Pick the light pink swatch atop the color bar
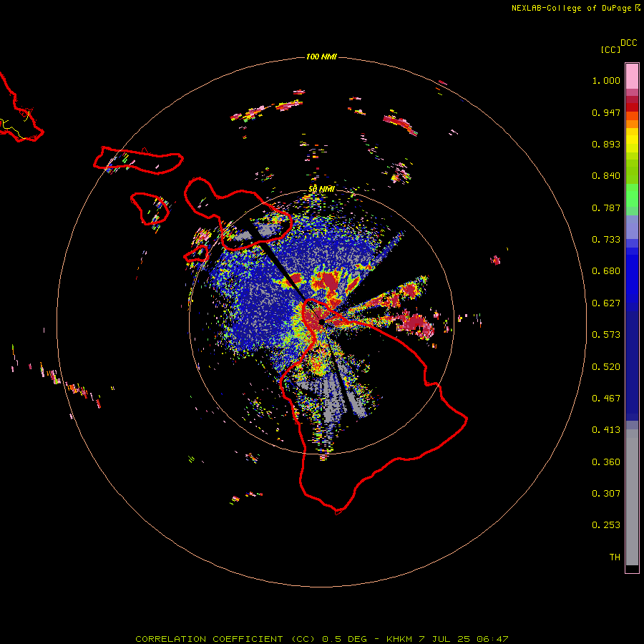Image resolution: width=644 pixels, height=644 pixels. click(x=632, y=76)
